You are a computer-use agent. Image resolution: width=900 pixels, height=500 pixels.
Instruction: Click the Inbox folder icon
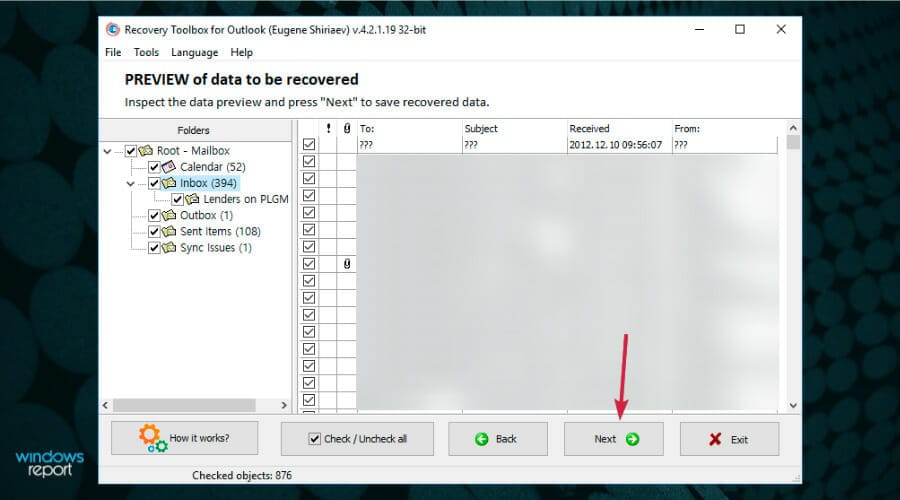pyautogui.click(x=169, y=183)
